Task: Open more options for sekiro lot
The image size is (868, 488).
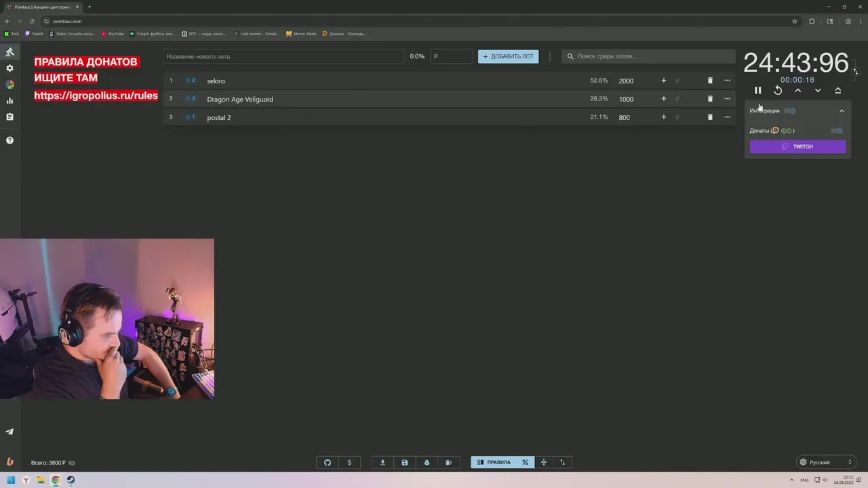Action: (x=727, y=81)
